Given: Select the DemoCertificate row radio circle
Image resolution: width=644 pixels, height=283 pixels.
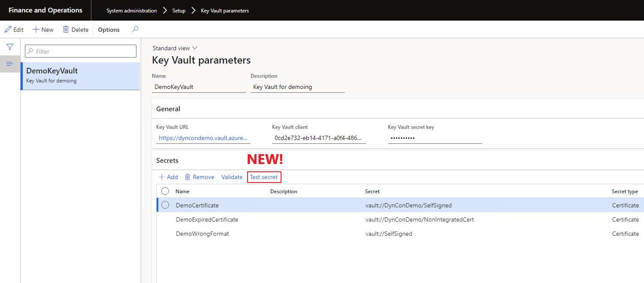Looking at the screenshot, I should pyautogui.click(x=165, y=205).
